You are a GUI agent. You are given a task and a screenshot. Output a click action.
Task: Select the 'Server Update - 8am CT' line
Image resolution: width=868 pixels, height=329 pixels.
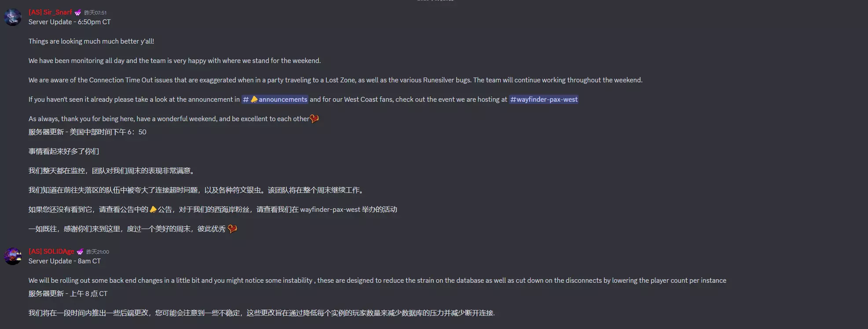[65, 261]
